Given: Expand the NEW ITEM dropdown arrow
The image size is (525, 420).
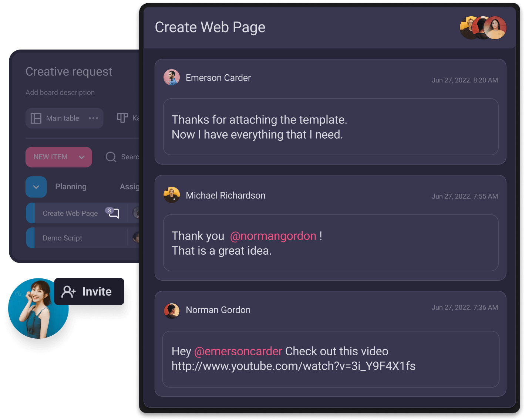Looking at the screenshot, I should click(x=82, y=157).
